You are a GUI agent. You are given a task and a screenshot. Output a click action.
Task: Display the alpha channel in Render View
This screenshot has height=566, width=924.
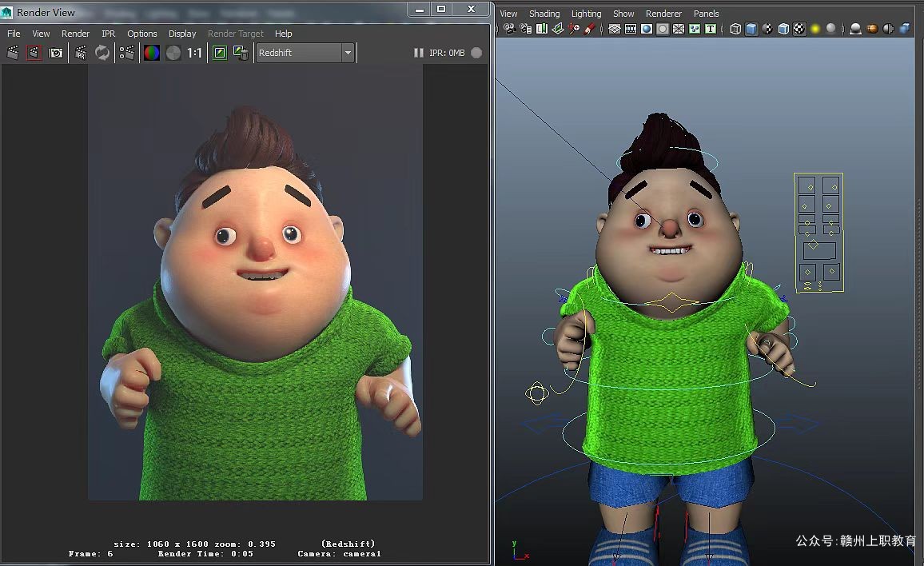point(173,53)
